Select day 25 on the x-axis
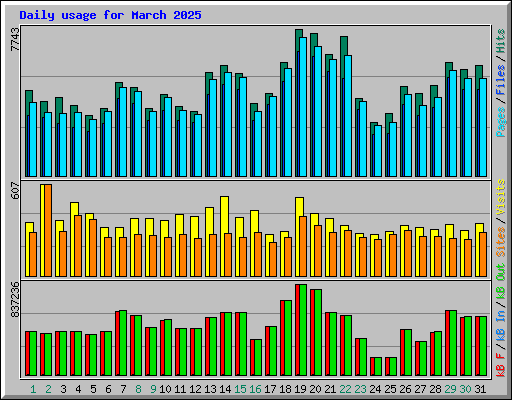 pyautogui.click(x=390, y=389)
